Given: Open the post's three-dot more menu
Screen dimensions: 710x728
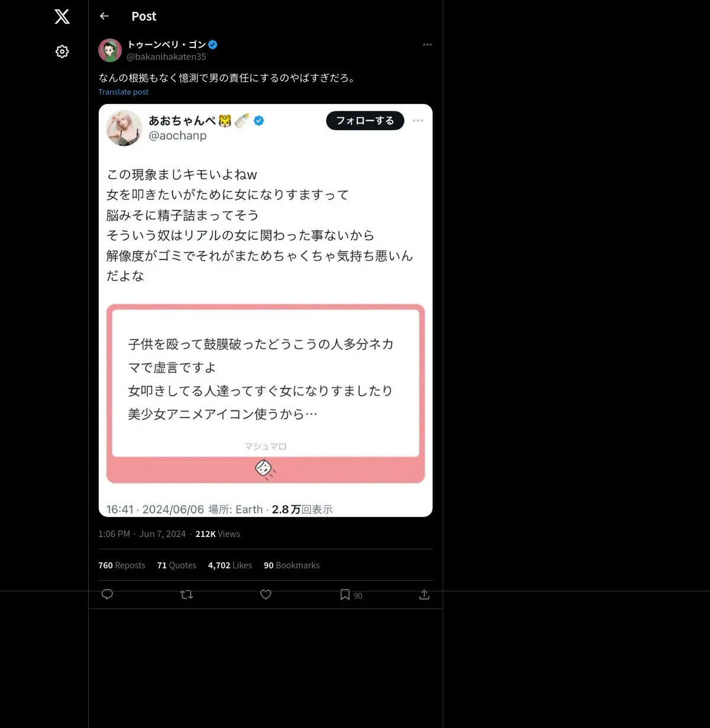Looking at the screenshot, I should (427, 45).
